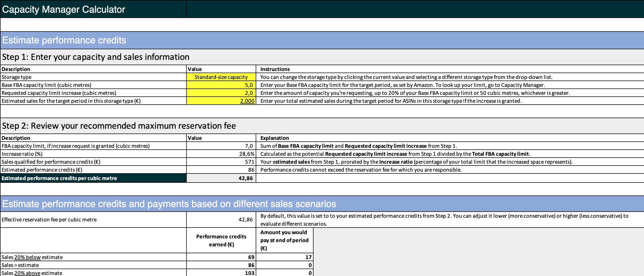Click the Requested capacity limit increase label
The width and height of the screenshot is (644, 276).
59,93
